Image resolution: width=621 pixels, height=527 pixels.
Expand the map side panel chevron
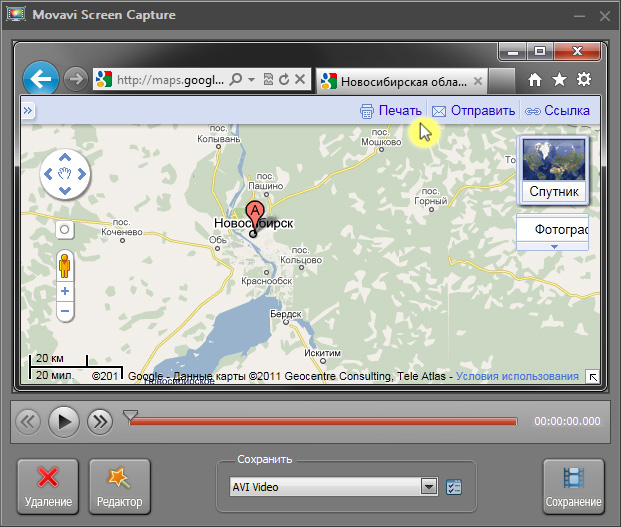28,110
